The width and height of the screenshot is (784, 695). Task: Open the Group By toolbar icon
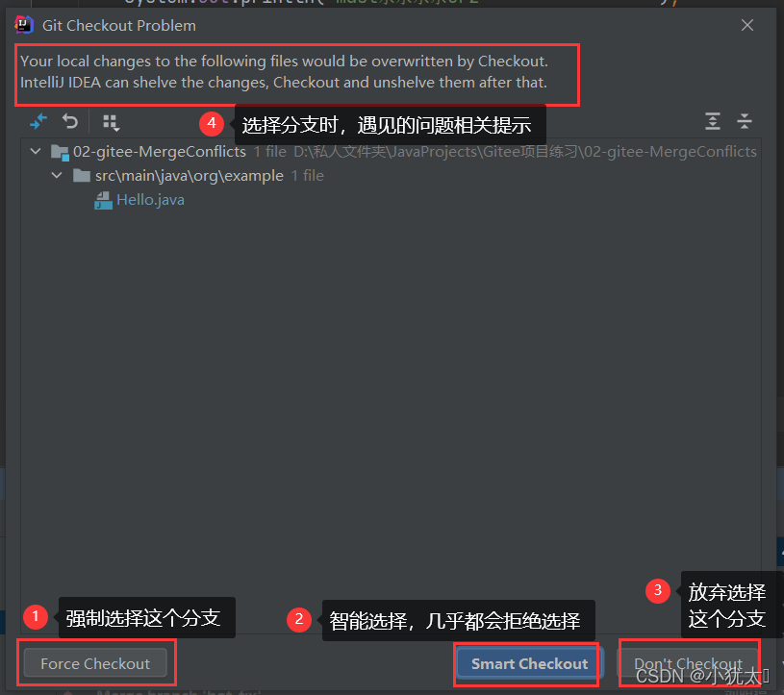click(x=111, y=122)
